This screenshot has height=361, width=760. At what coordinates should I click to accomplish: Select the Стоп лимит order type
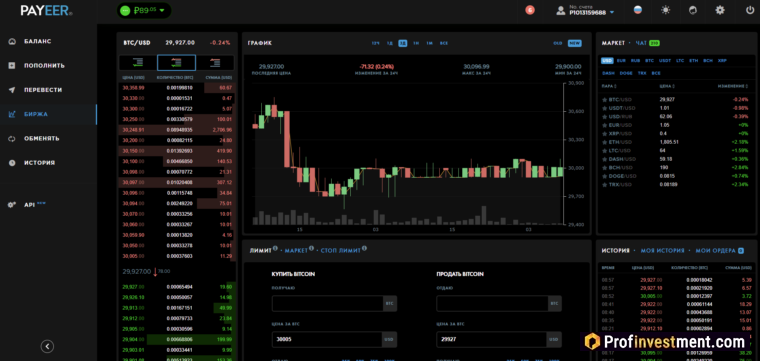(x=340, y=251)
